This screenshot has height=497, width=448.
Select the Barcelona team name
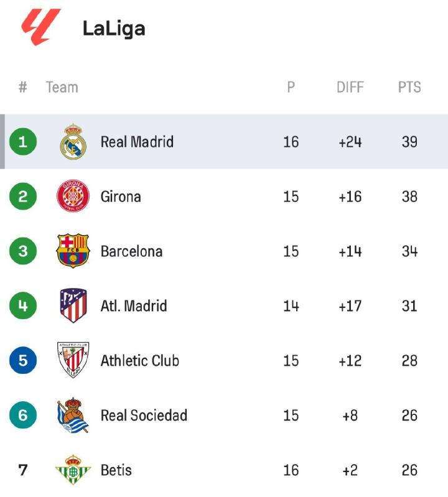click(131, 251)
